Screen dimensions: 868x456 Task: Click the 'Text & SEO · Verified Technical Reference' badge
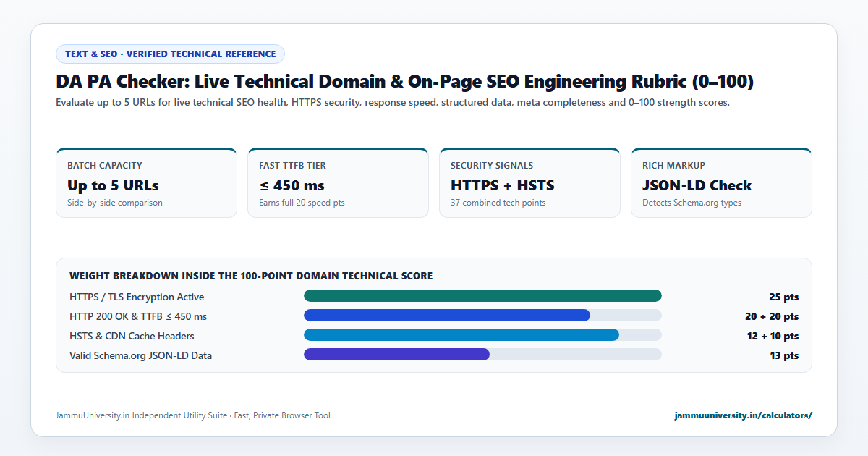[170, 54]
